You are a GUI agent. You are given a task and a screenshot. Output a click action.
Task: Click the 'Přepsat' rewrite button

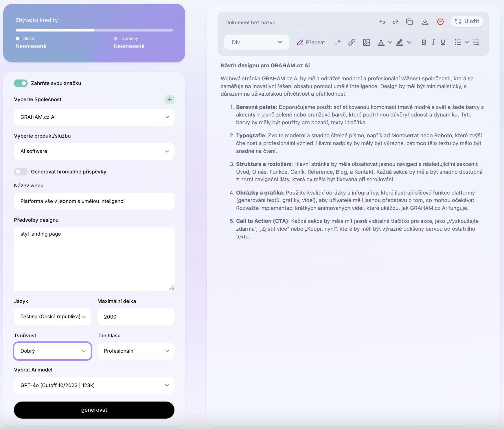[x=311, y=42]
